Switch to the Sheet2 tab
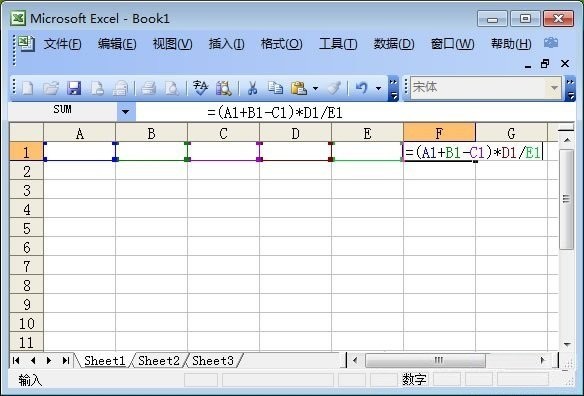This screenshot has height=396, width=584. click(x=159, y=361)
